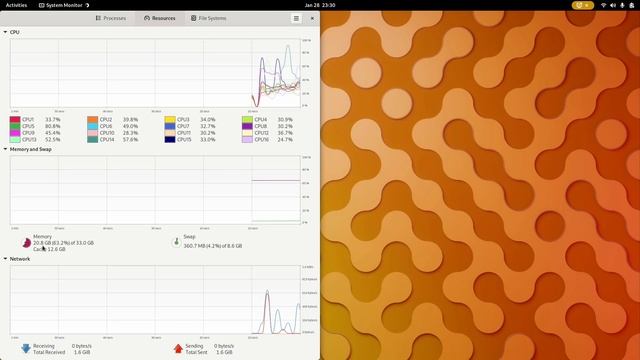
Task: Open the System Monitor app menu in top bar
Action: 64,5
